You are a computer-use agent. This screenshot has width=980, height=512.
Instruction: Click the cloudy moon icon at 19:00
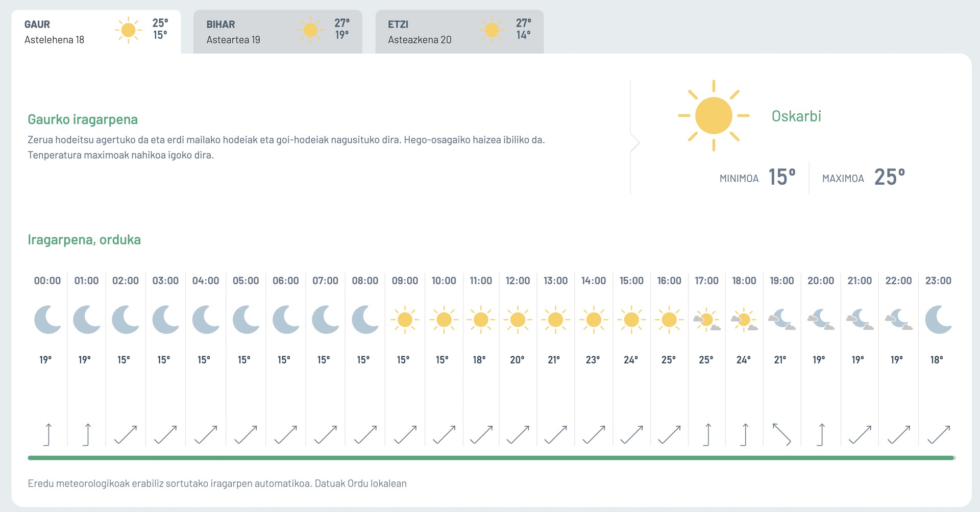(782, 320)
